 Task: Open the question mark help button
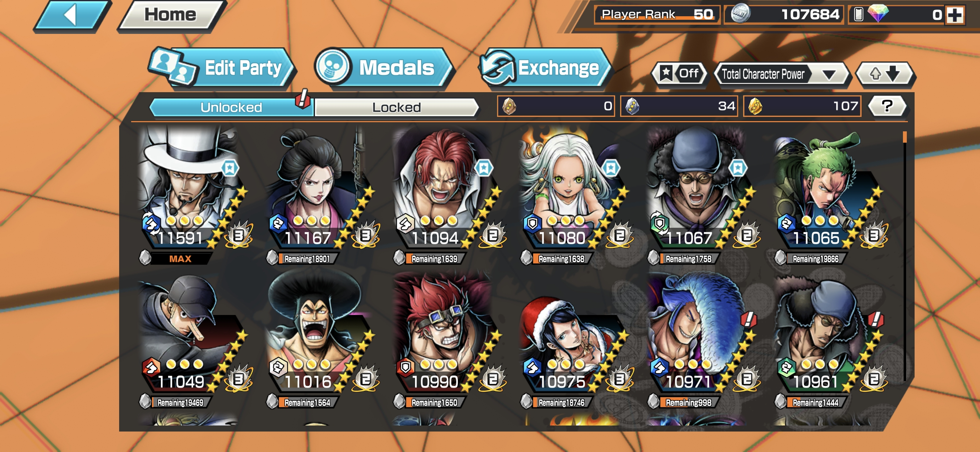click(887, 106)
